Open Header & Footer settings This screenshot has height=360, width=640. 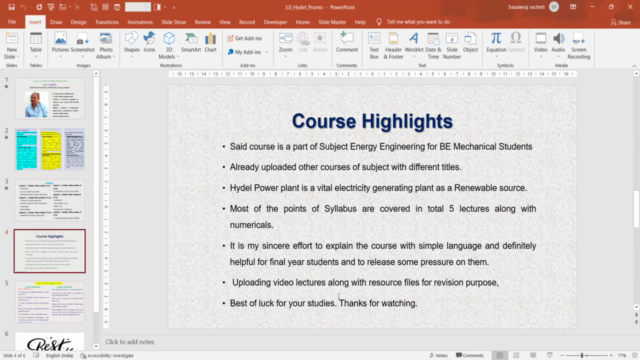pyautogui.click(x=393, y=46)
